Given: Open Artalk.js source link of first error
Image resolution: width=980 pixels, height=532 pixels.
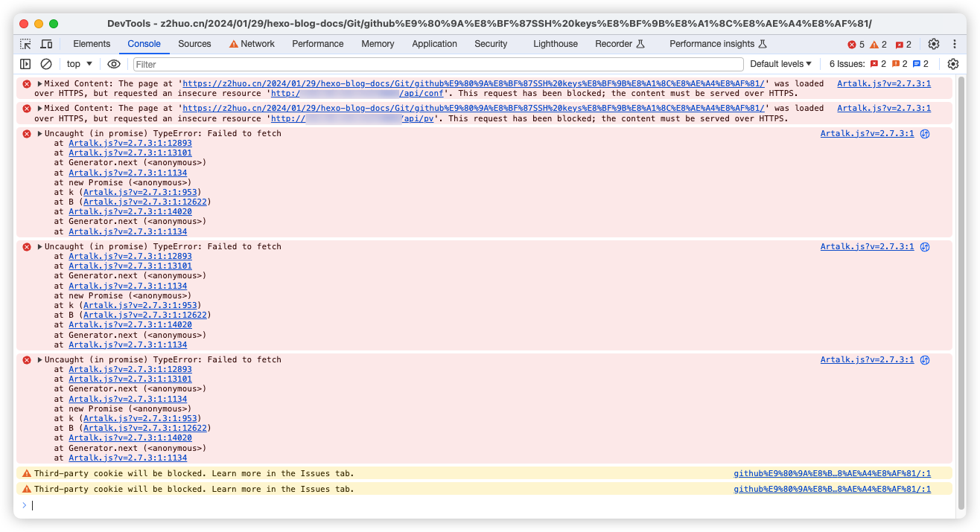Looking at the screenshot, I should point(883,84).
